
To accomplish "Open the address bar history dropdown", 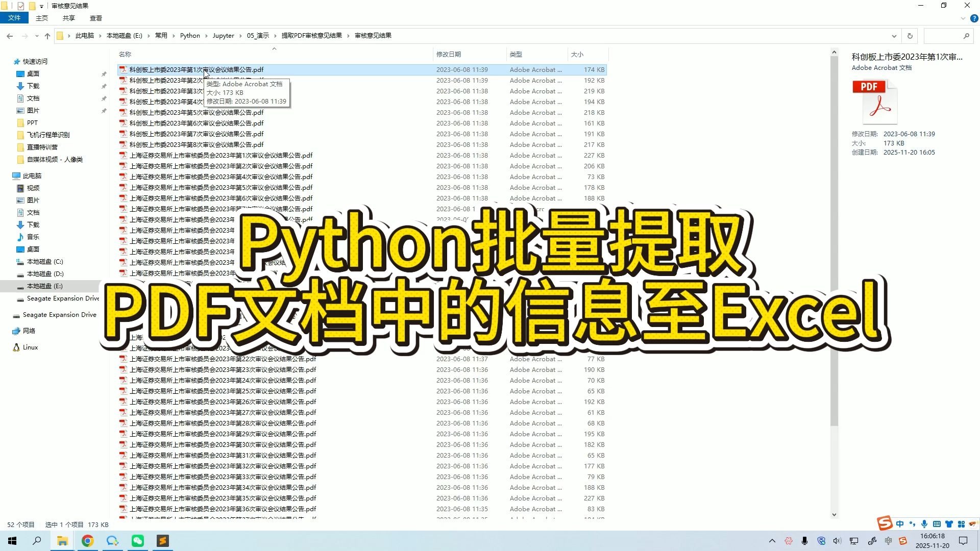I will point(894,36).
